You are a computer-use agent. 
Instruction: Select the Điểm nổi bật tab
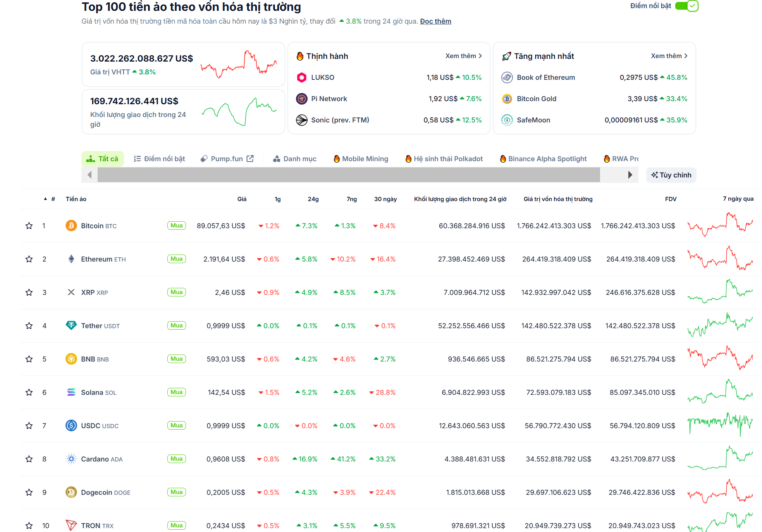click(159, 159)
